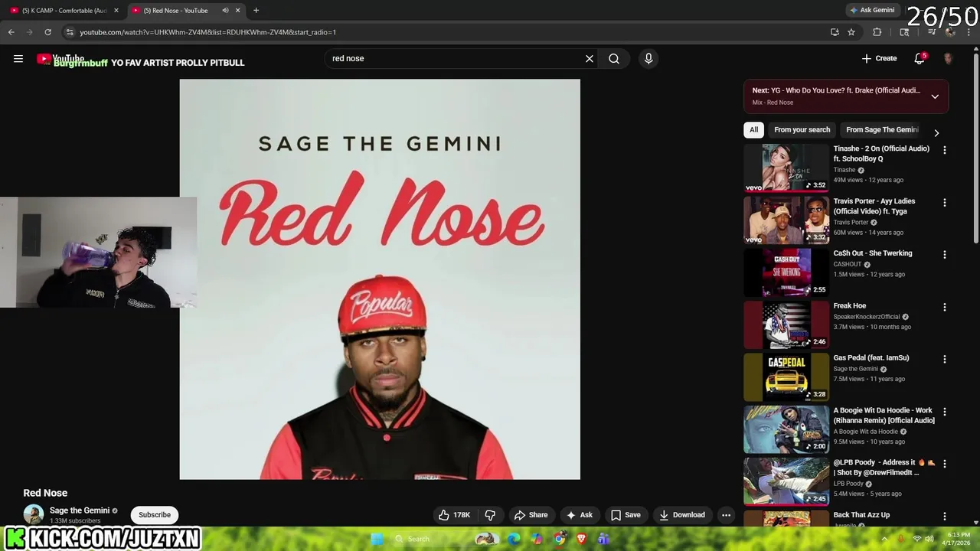Click the Create button
980x551 pixels.
879,58
